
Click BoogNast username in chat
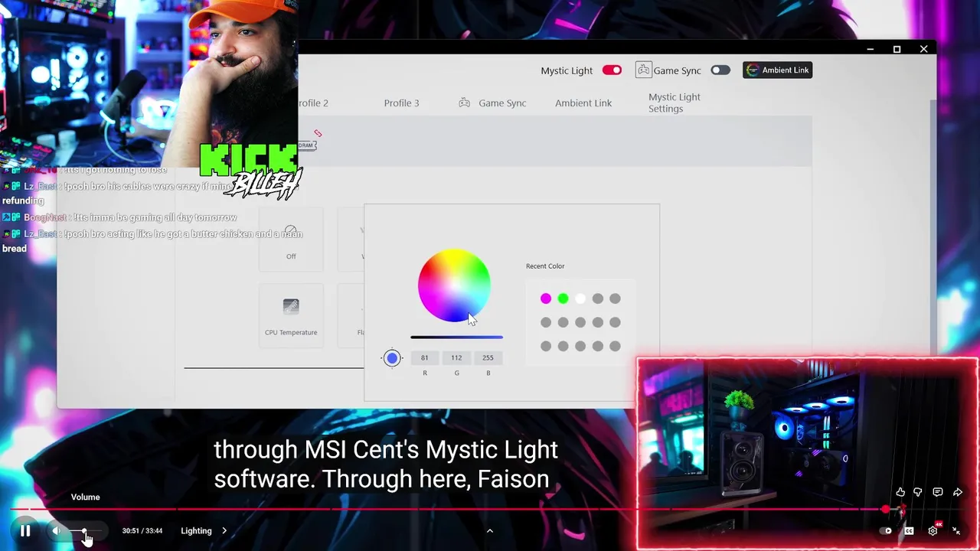[x=45, y=217]
